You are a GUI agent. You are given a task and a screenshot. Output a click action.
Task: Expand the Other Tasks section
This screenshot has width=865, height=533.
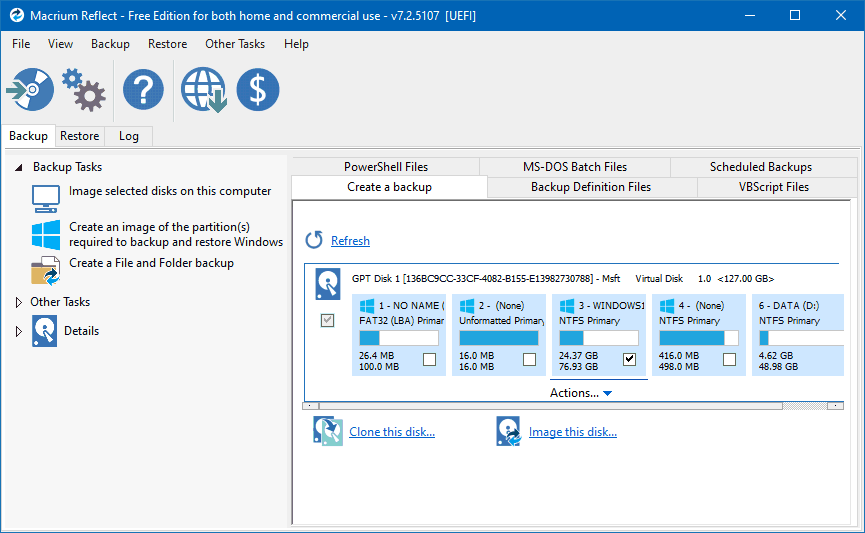coord(19,302)
